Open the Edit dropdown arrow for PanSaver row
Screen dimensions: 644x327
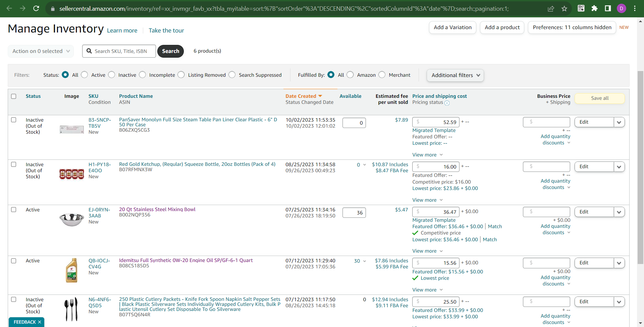619,122
